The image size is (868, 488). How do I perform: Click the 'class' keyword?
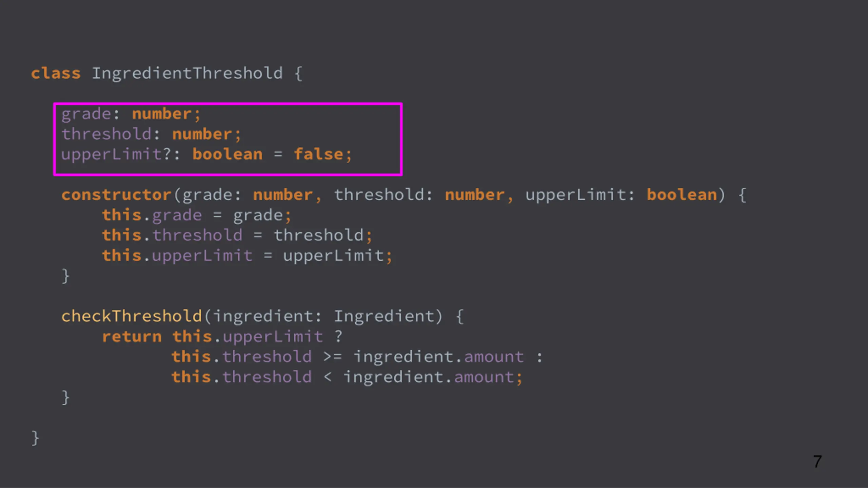coord(56,74)
